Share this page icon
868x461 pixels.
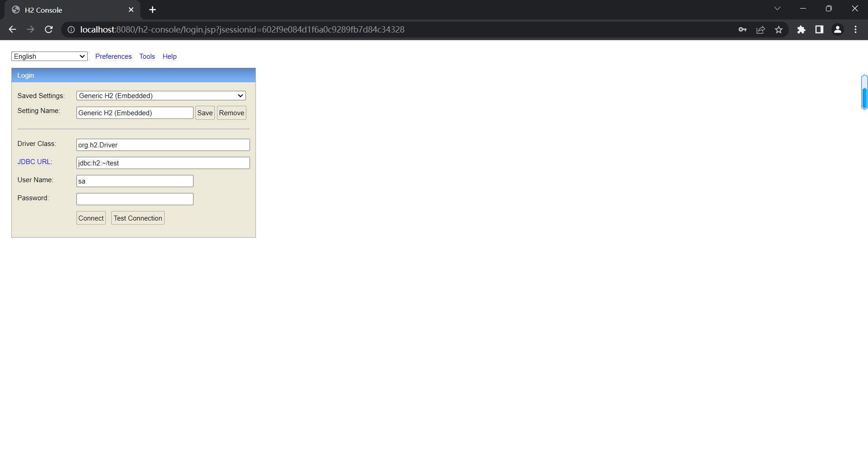[760, 29]
